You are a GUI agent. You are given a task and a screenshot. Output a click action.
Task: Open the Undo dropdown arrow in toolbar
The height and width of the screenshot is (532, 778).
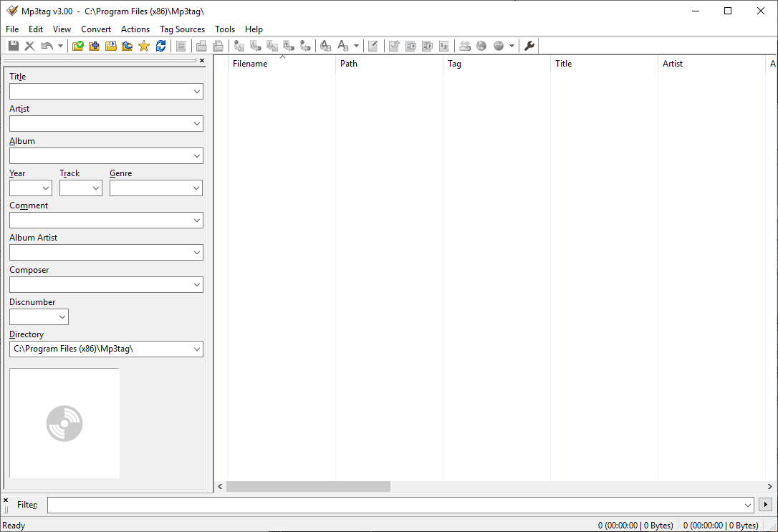click(60, 46)
